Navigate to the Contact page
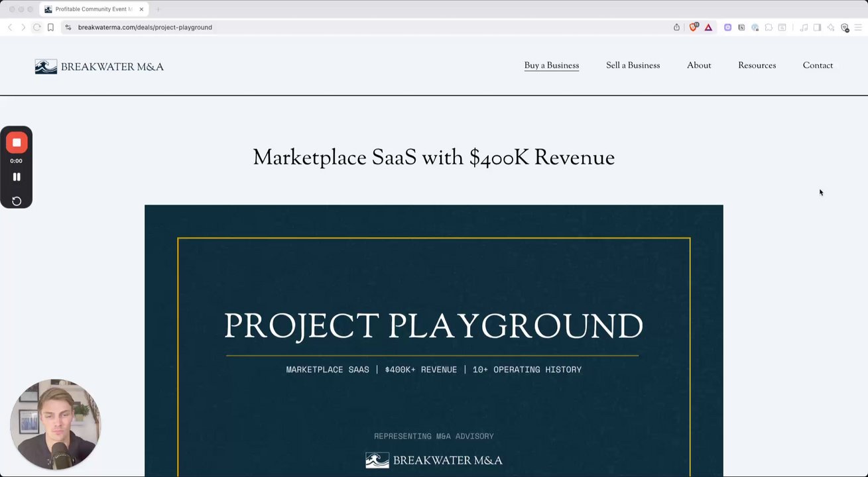Viewport: 868px width, 477px height. click(818, 65)
